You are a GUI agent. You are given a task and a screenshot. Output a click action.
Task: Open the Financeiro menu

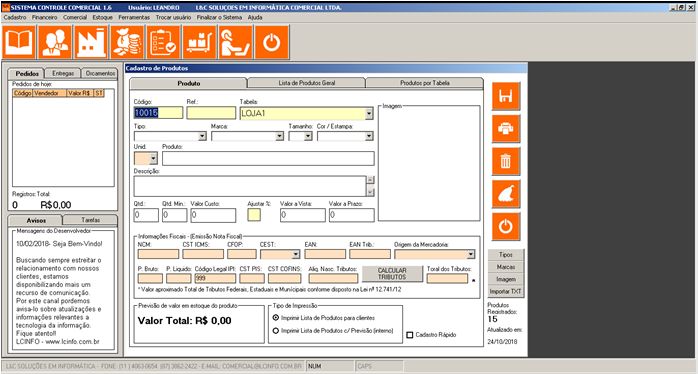(x=45, y=17)
